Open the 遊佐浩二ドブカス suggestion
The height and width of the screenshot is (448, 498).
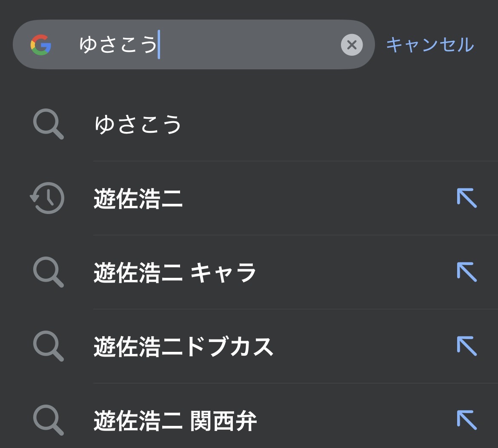(x=183, y=346)
